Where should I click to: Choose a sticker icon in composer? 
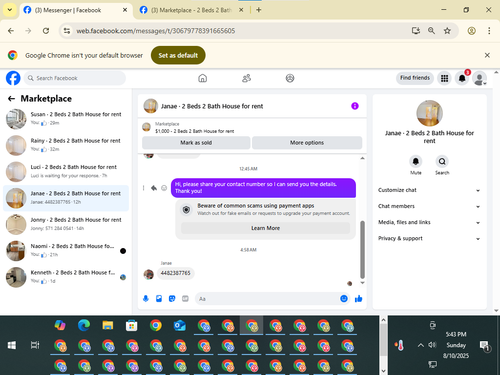tap(172, 299)
